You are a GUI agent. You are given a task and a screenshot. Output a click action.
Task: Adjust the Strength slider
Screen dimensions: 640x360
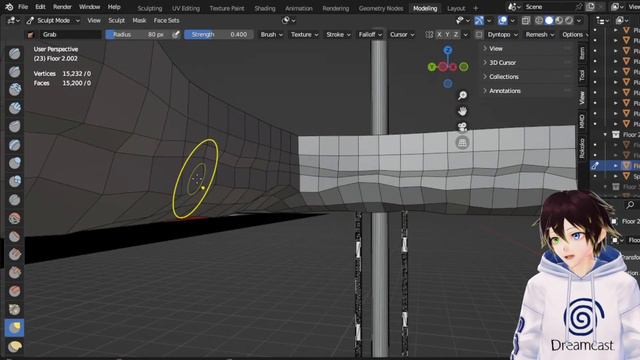[218, 35]
